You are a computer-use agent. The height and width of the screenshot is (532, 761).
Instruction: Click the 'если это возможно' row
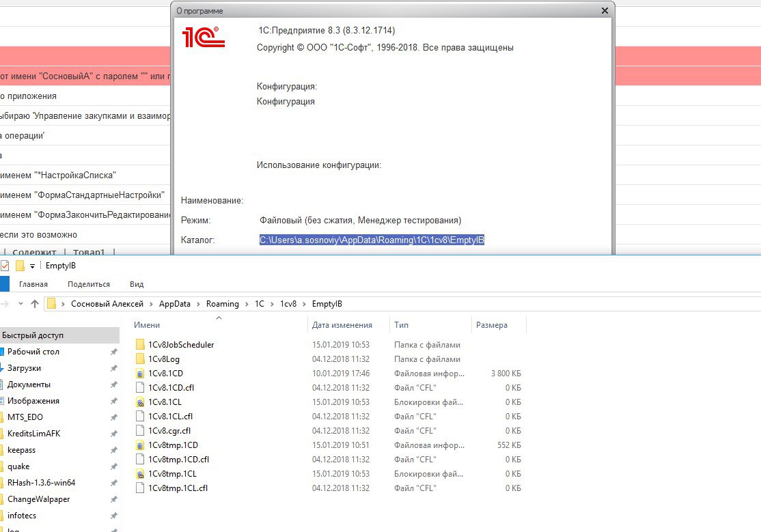point(85,235)
